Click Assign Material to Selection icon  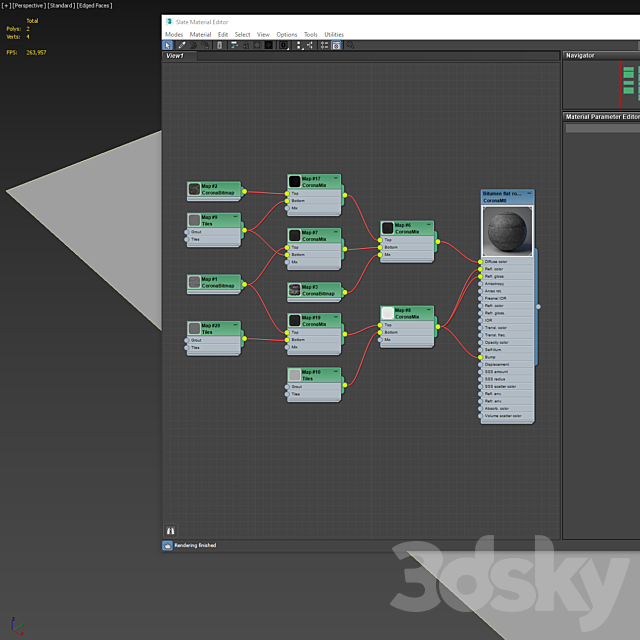point(206,45)
